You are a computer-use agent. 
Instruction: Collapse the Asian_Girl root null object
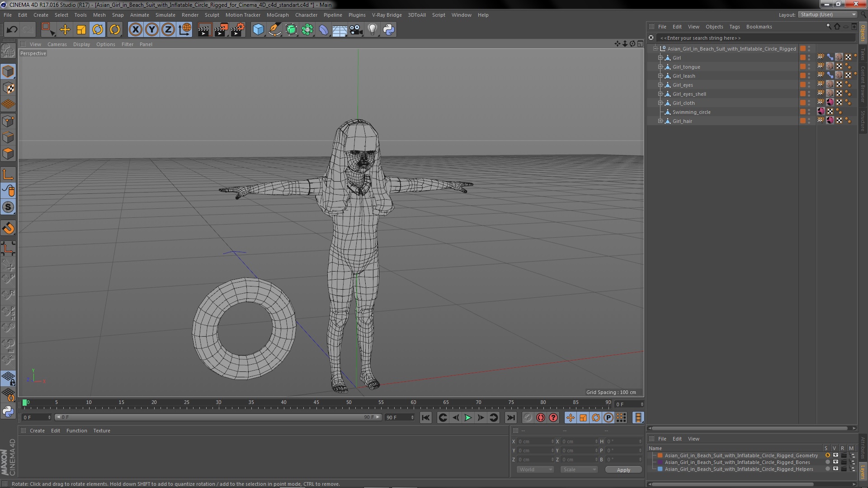pos(655,48)
